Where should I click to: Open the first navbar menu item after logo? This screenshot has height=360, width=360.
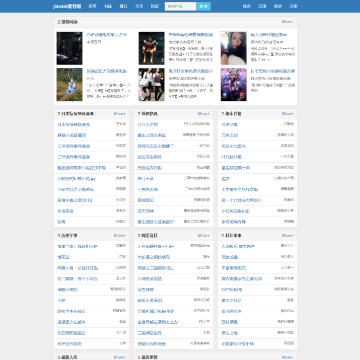tap(92, 6)
